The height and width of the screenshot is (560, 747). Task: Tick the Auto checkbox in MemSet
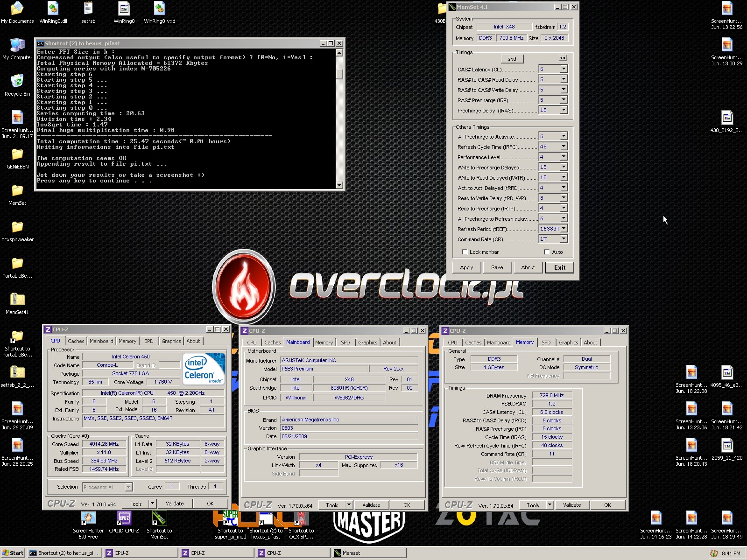547,252
